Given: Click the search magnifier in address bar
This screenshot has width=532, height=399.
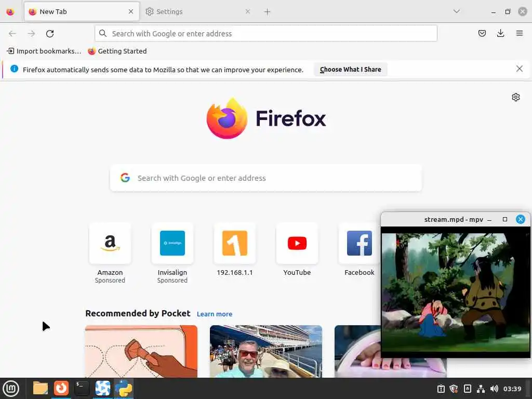Looking at the screenshot, I should 103,33.
